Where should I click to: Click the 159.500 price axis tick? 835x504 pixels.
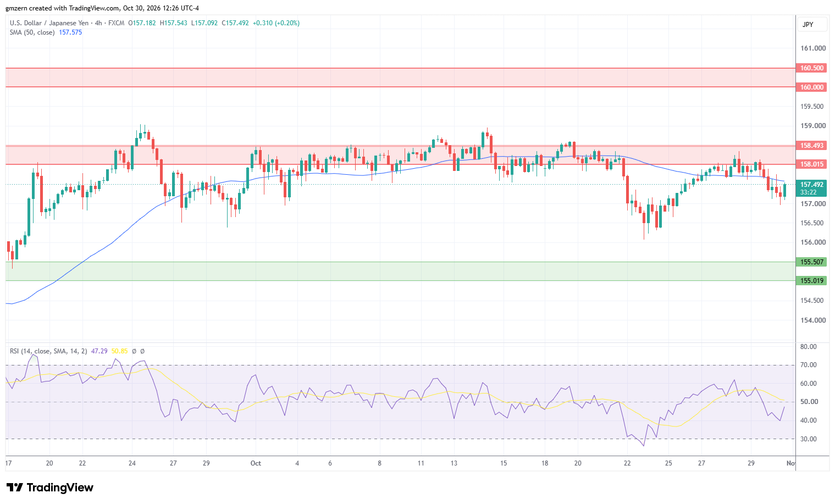813,107
